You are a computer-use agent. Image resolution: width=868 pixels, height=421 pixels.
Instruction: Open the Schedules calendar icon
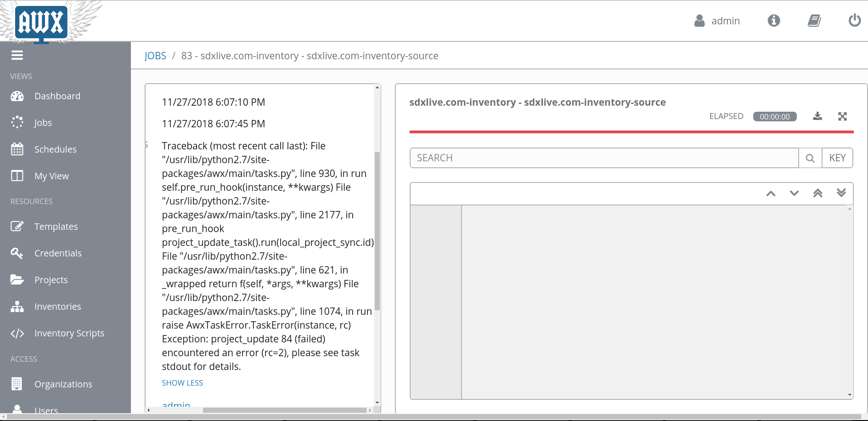point(17,149)
